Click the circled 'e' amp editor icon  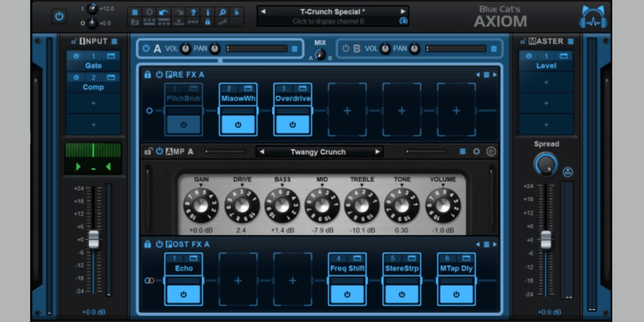(x=491, y=152)
